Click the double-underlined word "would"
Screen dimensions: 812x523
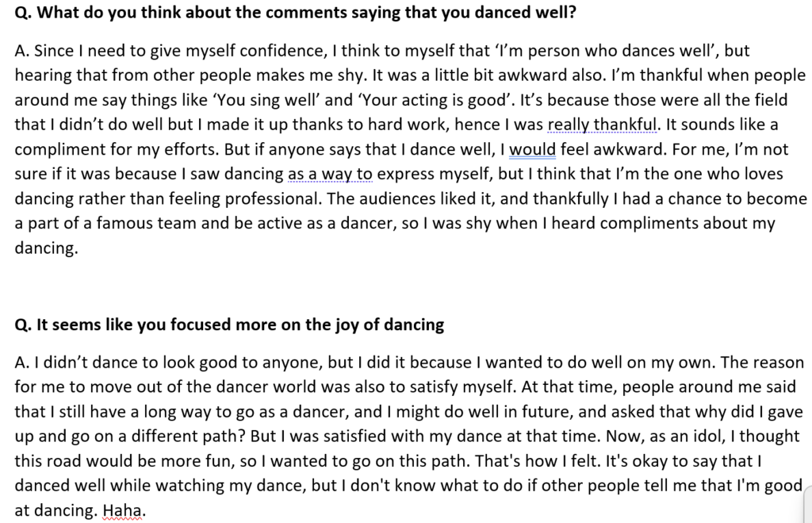click(532, 149)
